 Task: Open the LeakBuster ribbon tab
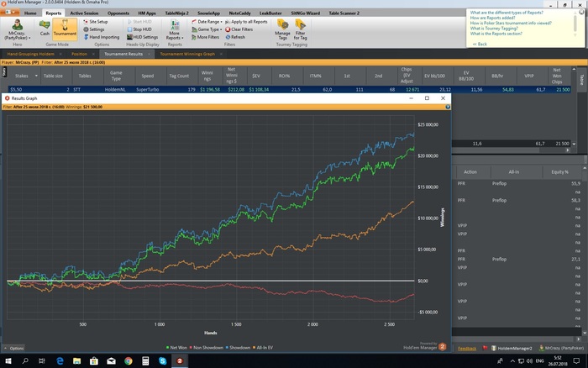point(270,13)
